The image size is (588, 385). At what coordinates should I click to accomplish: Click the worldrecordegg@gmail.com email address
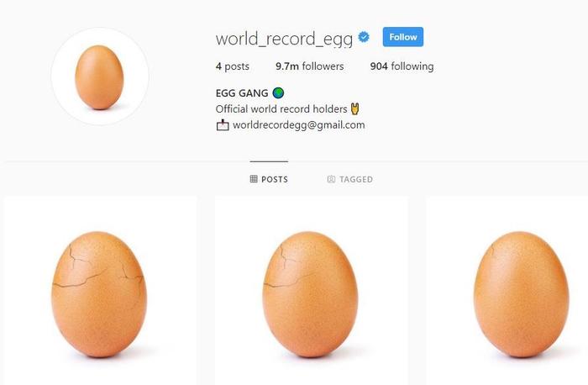[299, 125]
